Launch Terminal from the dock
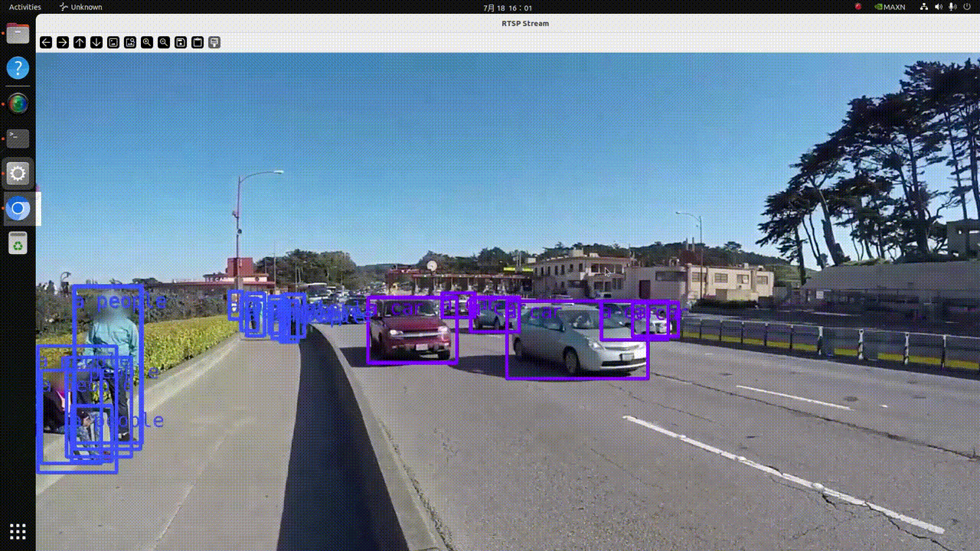980x551 pixels. pyautogui.click(x=18, y=138)
